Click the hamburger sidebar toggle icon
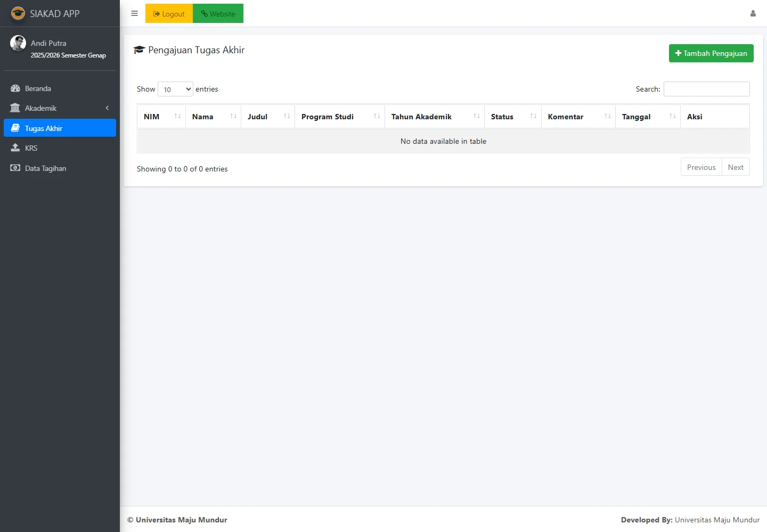The image size is (767, 532). [134, 14]
